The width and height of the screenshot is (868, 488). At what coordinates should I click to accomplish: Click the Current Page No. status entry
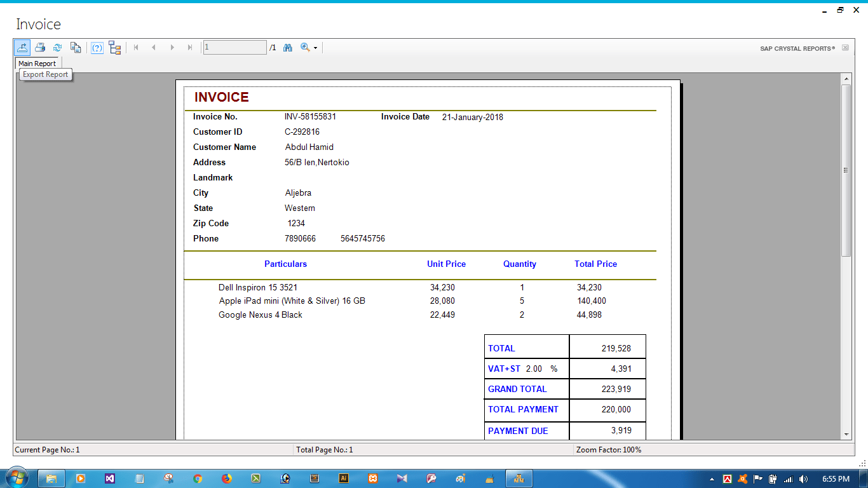coord(48,450)
